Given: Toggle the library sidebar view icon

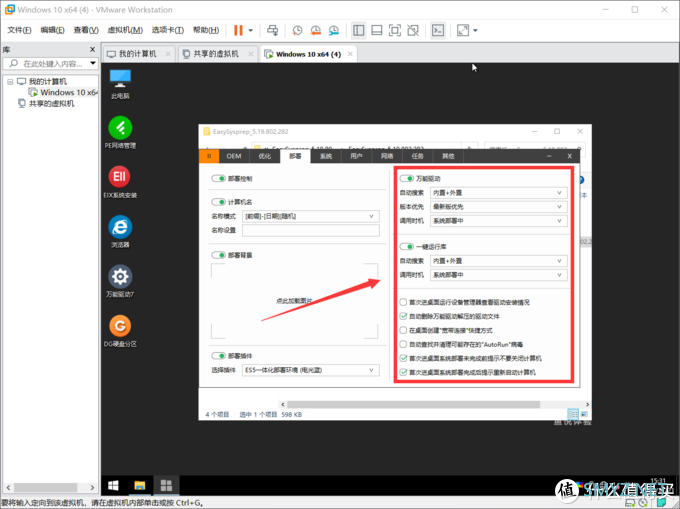Looking at the screenshot, I should click(x=359, y=30).
